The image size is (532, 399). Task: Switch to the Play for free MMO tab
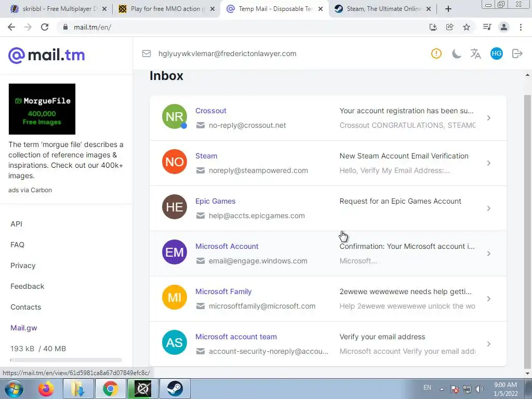[166, 9]
